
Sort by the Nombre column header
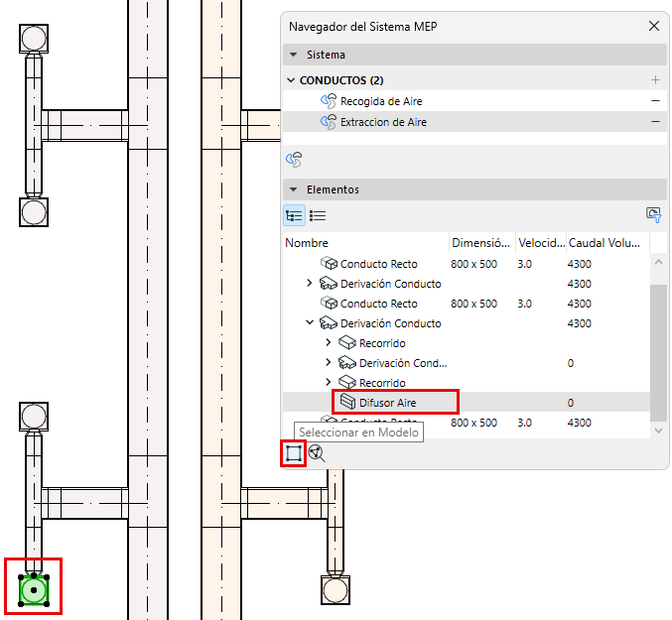366,243
